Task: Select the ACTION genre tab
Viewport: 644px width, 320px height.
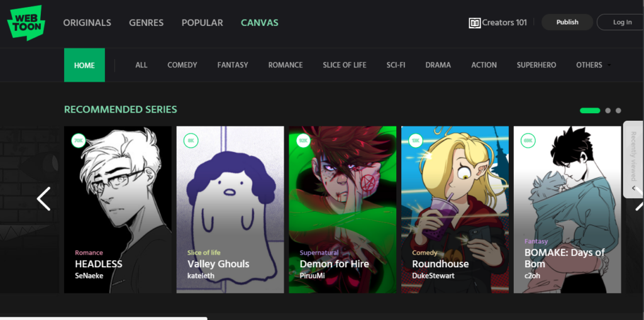Action: (484, 65)
